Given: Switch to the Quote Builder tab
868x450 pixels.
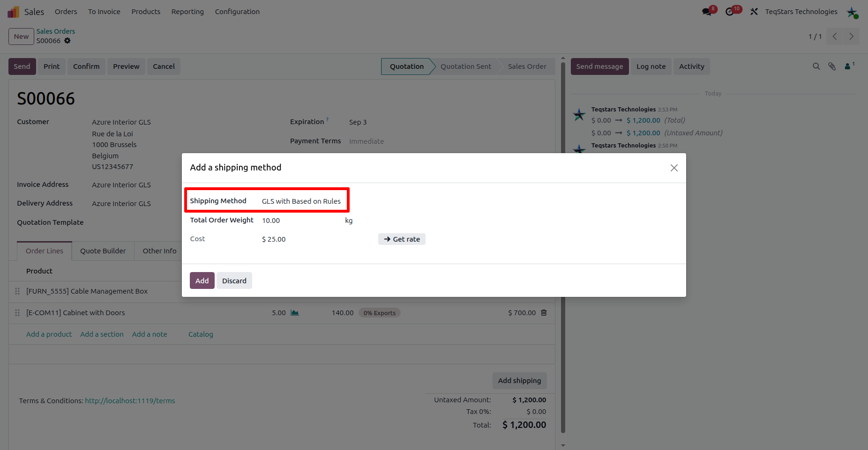Looking at the screenshot, I should [x=103, y=251].
